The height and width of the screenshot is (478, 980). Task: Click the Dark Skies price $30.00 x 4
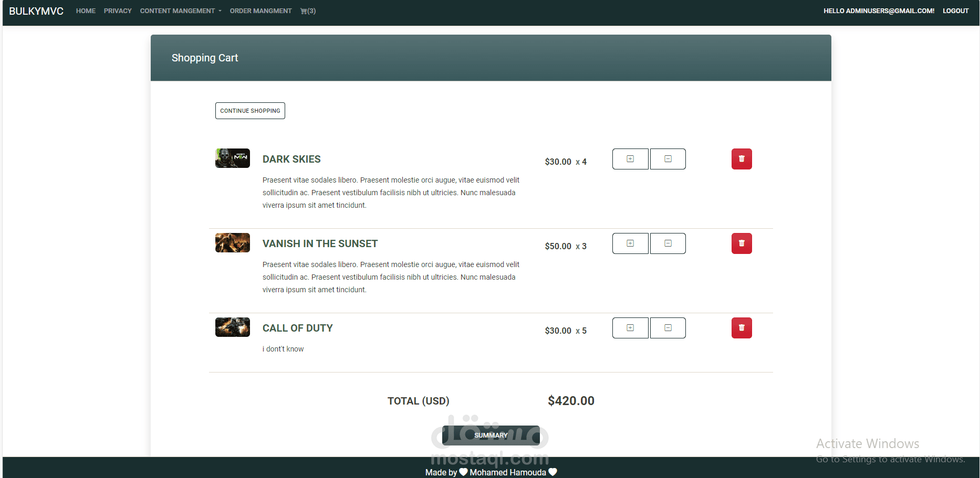pyautogui.click(x=566, y=162)
